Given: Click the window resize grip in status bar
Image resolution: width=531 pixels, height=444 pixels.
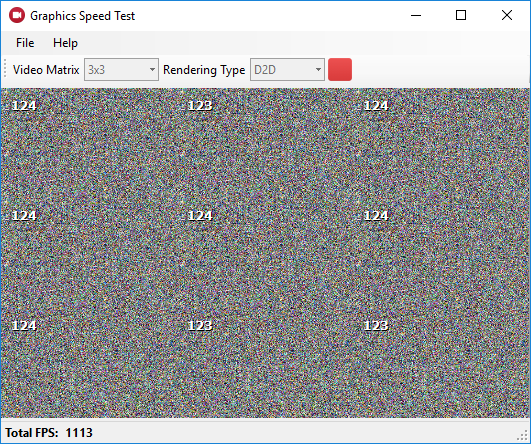Looking at the screenshot, I should [524, 437].
